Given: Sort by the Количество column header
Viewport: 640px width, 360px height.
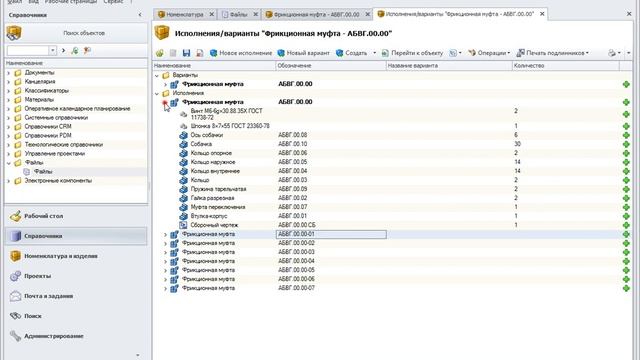Looking at the screenshot, I should click(566, 65).
